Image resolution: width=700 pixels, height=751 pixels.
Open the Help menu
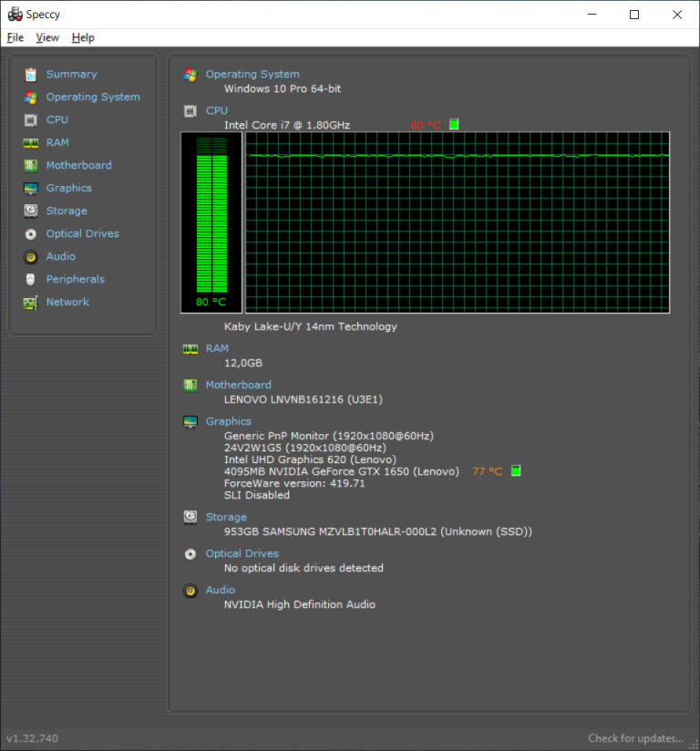tap(83, 37)
